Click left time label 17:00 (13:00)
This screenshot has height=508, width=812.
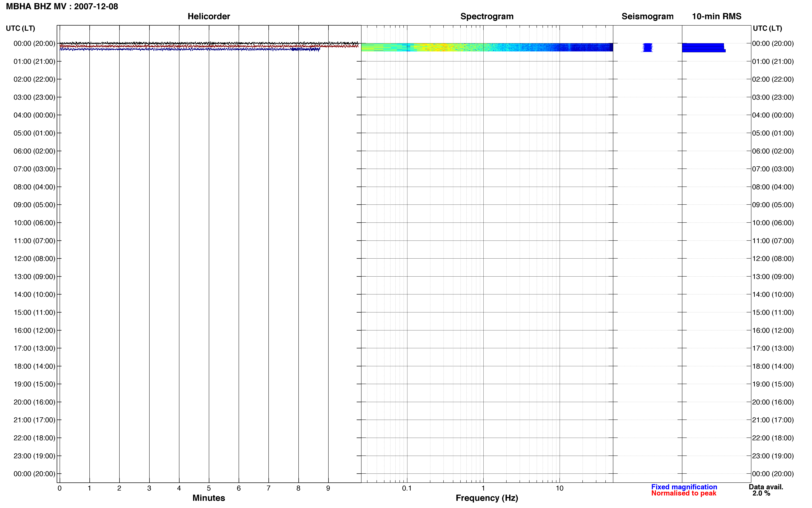34,348
